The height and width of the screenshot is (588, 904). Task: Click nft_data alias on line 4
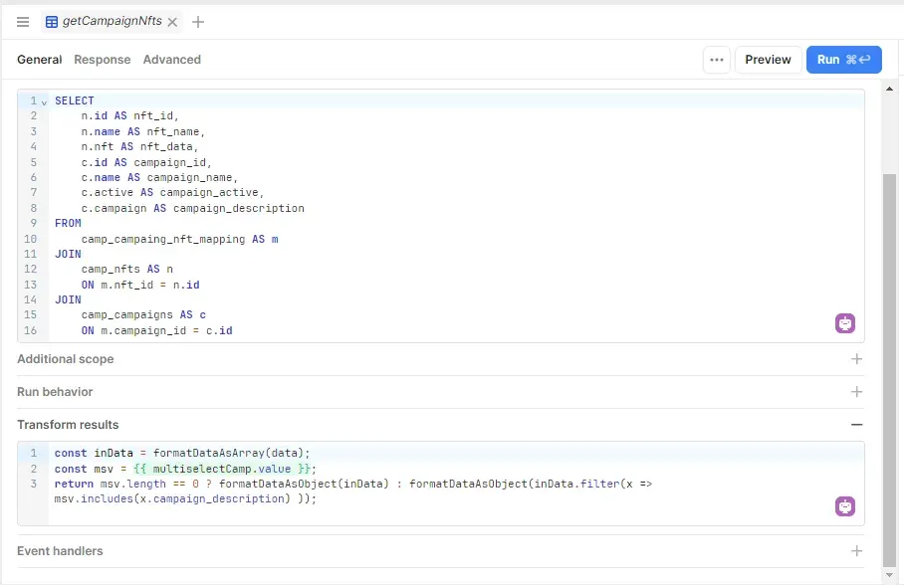(166, 147)
